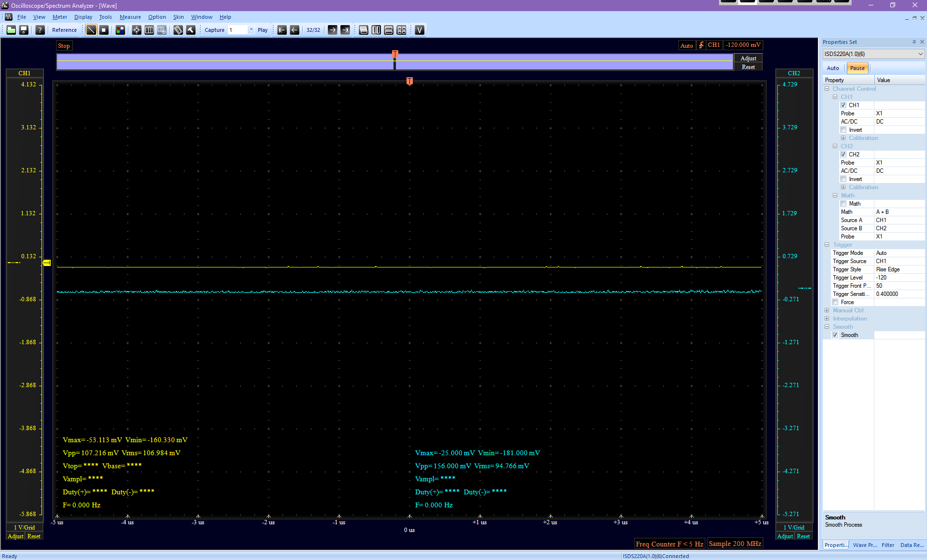Jump to last captured frame arrow
The height and width of the screenshot is (560, 927).
pos(345,30)
